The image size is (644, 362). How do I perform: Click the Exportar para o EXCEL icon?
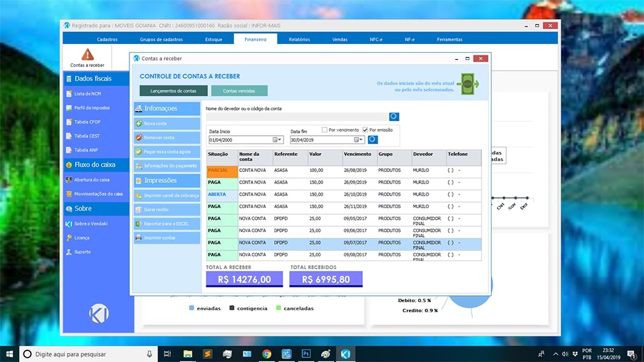[139, 224]
